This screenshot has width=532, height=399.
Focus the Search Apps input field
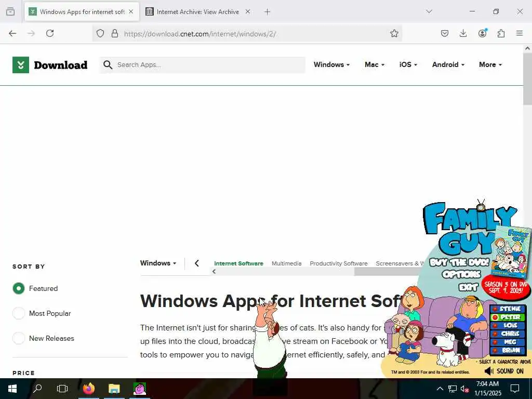point(202,65)
